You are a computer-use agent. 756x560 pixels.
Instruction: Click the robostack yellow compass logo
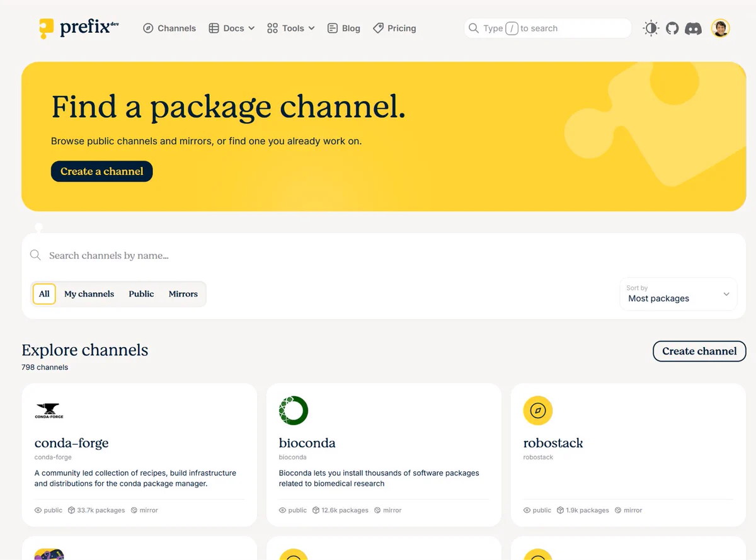pyautogui.click(x=538, y=411)
